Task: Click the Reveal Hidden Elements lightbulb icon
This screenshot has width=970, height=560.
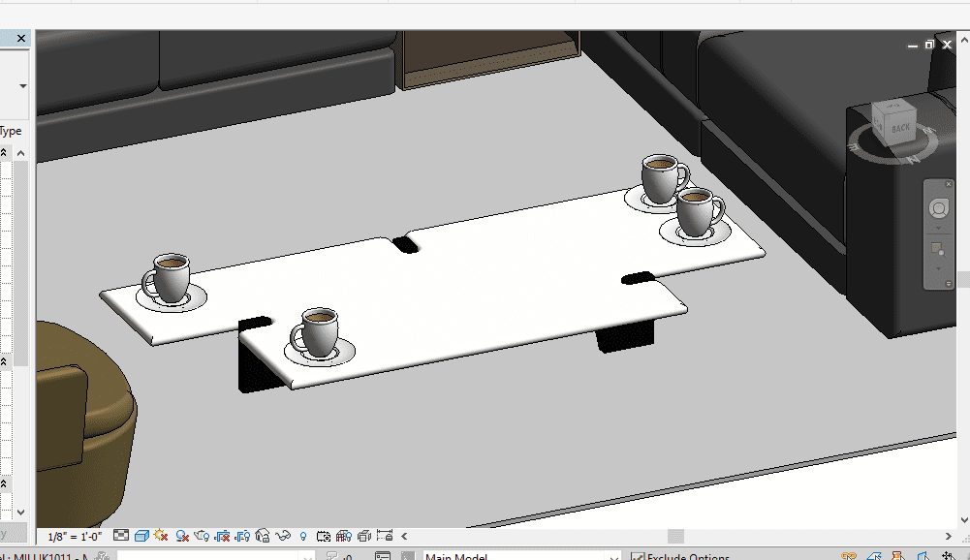Action: [303, 535]
